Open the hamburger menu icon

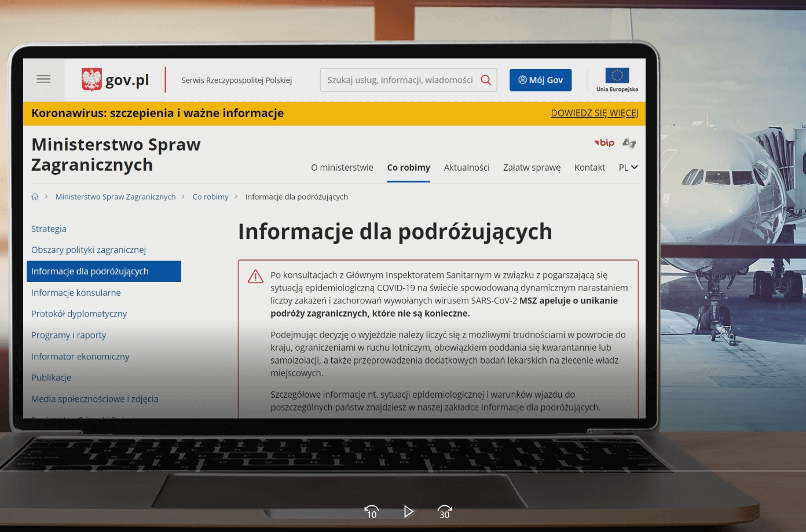pos(43,79)
